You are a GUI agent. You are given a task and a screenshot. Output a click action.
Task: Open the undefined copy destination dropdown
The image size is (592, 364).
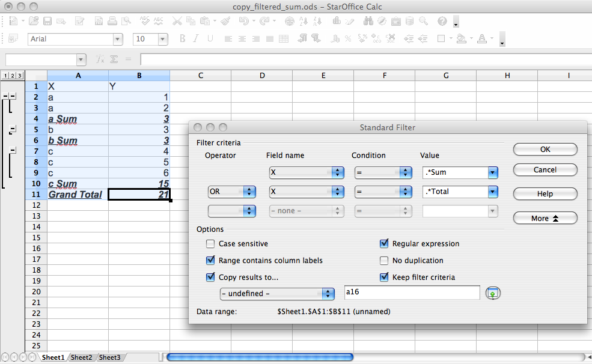pyautogui.click(x=328, y=294)
